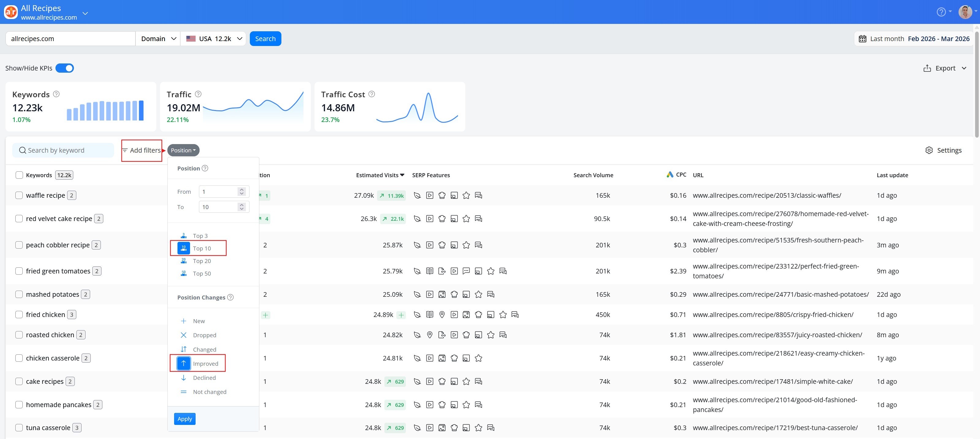
Task: Select the Top 20 position icon
Action: point(184,261)
